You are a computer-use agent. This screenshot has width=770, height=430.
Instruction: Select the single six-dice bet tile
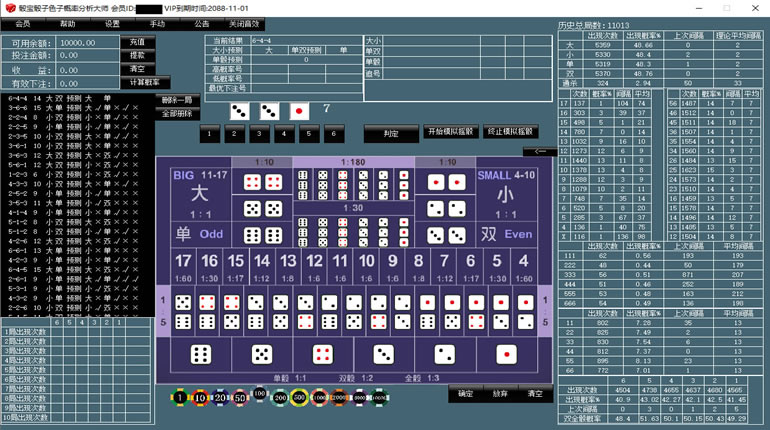pos(200,354)
